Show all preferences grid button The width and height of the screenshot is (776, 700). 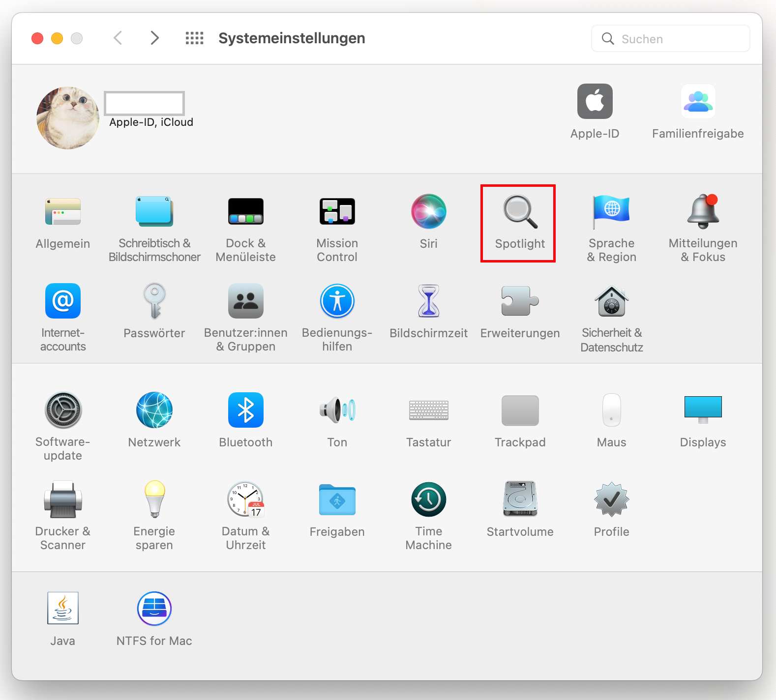tap(194, 38)
